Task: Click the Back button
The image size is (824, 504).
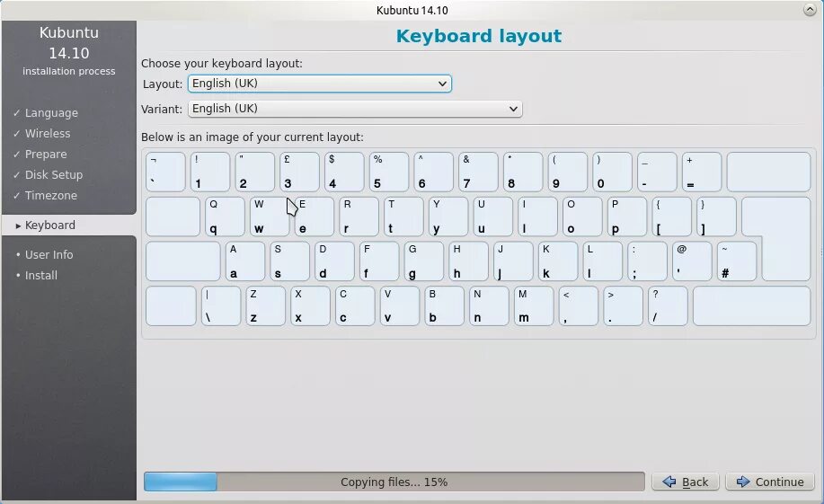Action: [687, 482]
